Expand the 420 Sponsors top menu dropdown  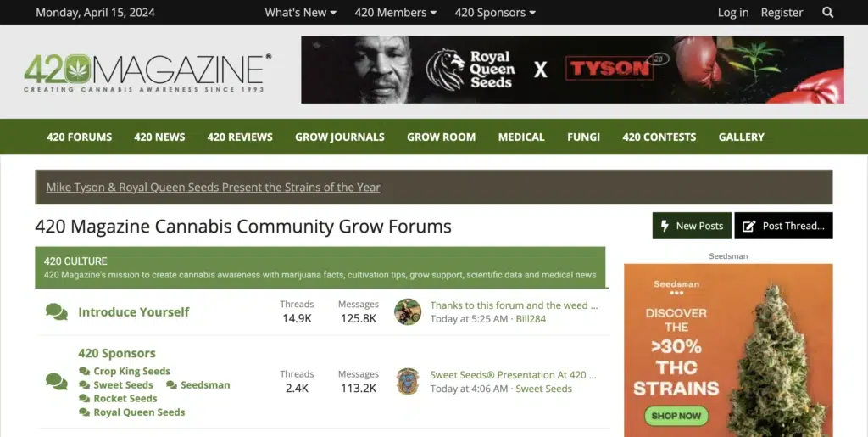coord(495,12)
